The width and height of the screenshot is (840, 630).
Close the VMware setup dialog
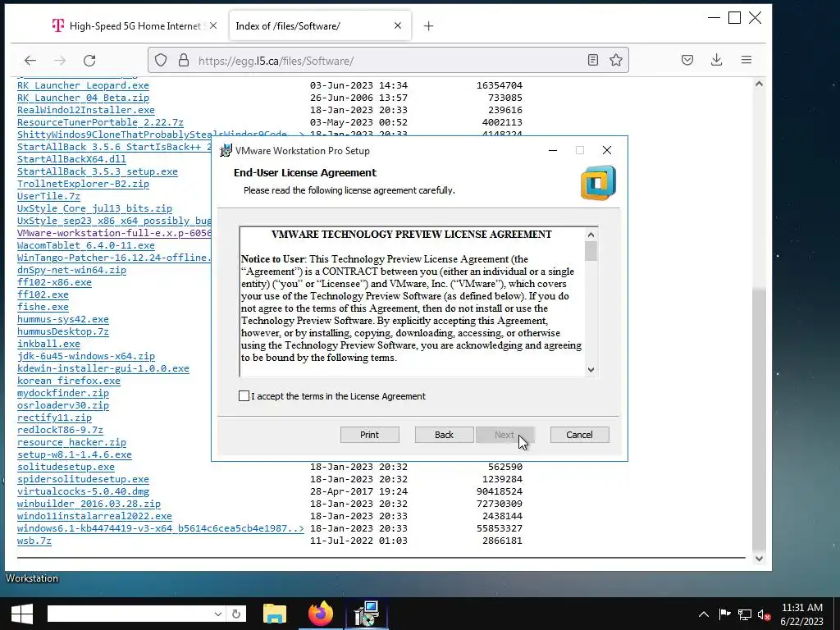tap(606, 151)
